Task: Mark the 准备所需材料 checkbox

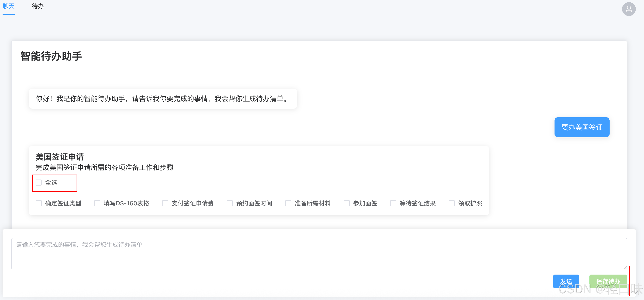Action: [288, 203]
